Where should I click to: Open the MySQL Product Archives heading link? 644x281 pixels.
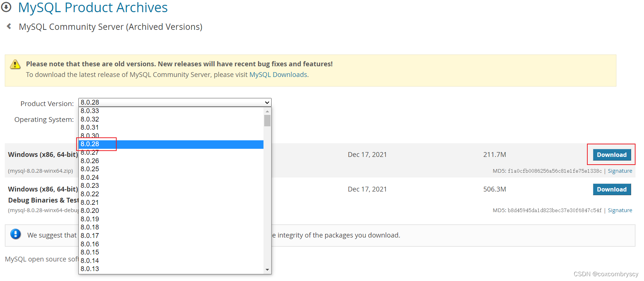click(x=93, y=7)
